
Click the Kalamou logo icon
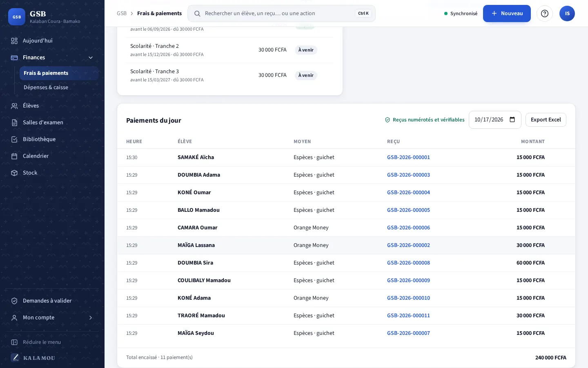tap(15, 358)
